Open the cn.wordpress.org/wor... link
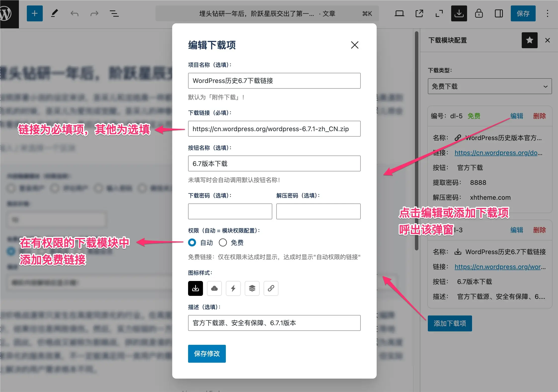 point(500,267)
